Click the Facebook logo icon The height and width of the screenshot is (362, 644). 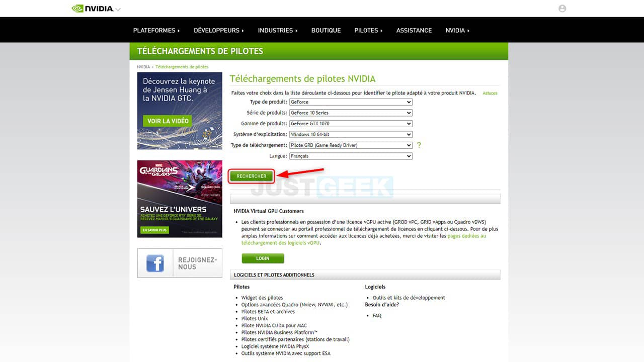click(155, 263)
